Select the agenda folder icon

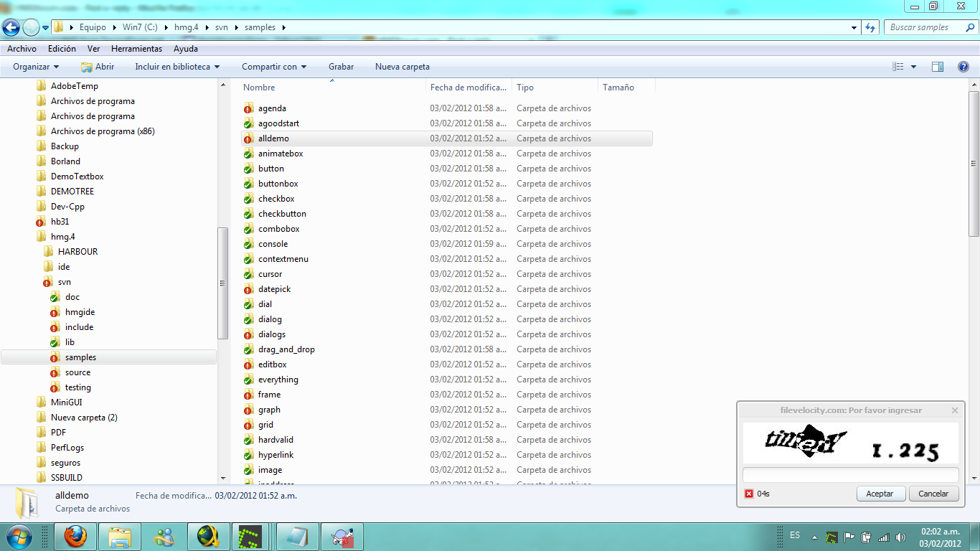point(248,108)
